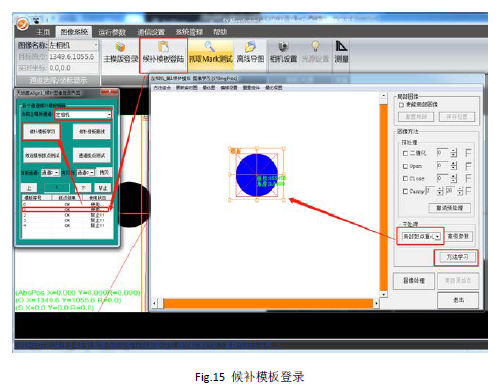
Task: Click the 光源设置 light bulb icon
Action: pyautogui.click(x=315, y=46)
